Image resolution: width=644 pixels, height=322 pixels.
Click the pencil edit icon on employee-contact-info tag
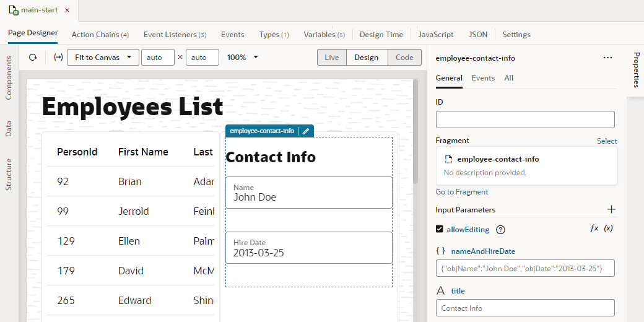[305, 131]
